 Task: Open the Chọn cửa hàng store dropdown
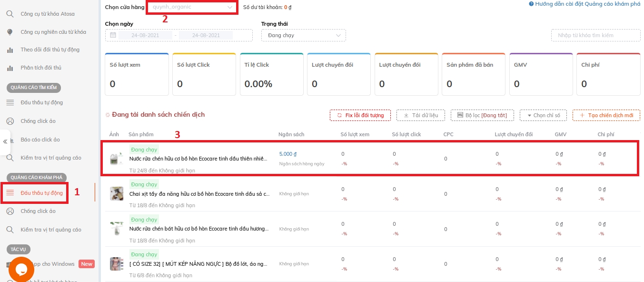pos(192,7)
